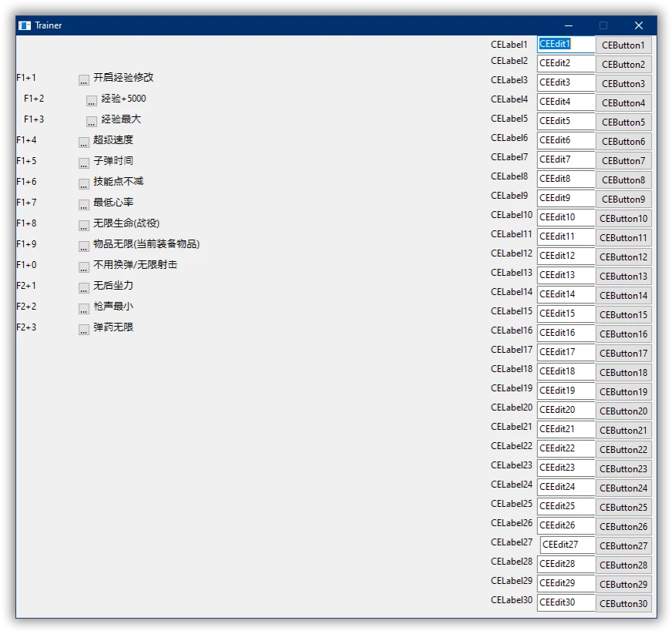
Task: Enable 技能点不减 checkbox
Action: [83, 184]
